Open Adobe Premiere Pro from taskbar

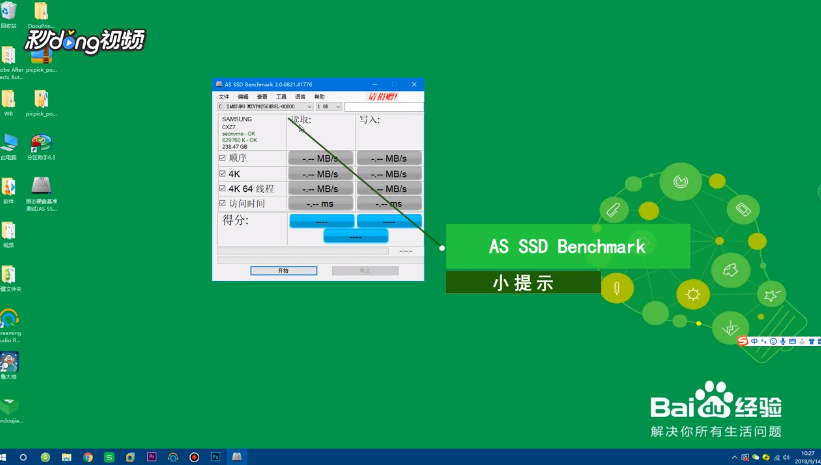152,457
